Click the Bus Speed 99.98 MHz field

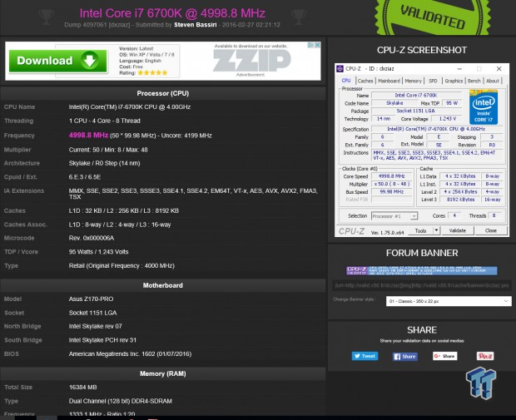pyautogui.click(x=391, y=192)
